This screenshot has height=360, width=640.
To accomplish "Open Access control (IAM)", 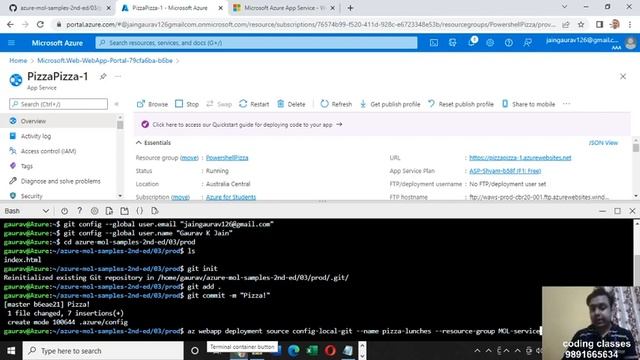I will 58,151.
